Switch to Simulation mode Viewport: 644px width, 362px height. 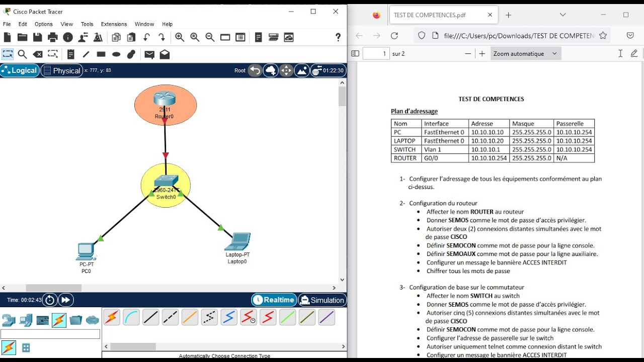pyautogui.click(x=322, y=300)
